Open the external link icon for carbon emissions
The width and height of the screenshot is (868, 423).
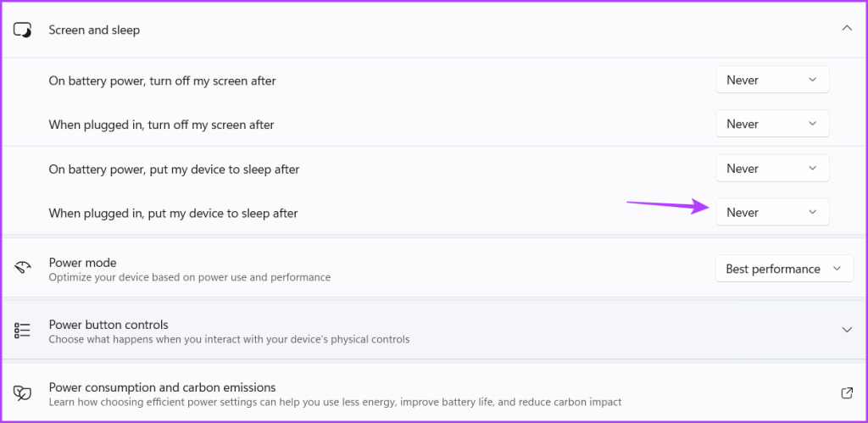tap(847, 393)
